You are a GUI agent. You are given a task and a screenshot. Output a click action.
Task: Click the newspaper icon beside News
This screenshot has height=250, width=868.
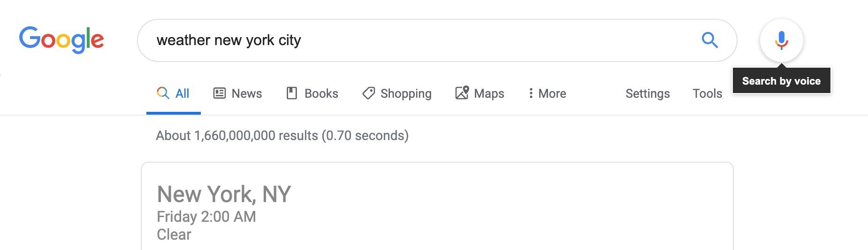(219, 93)
